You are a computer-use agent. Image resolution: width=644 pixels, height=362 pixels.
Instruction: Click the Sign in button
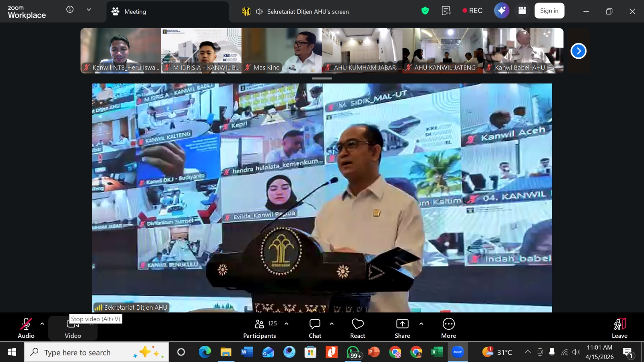click(549, 11)
